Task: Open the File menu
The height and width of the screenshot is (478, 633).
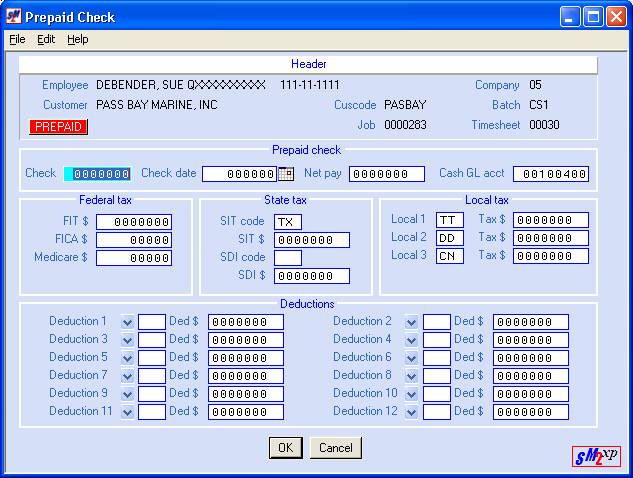Action: [17, 40]
